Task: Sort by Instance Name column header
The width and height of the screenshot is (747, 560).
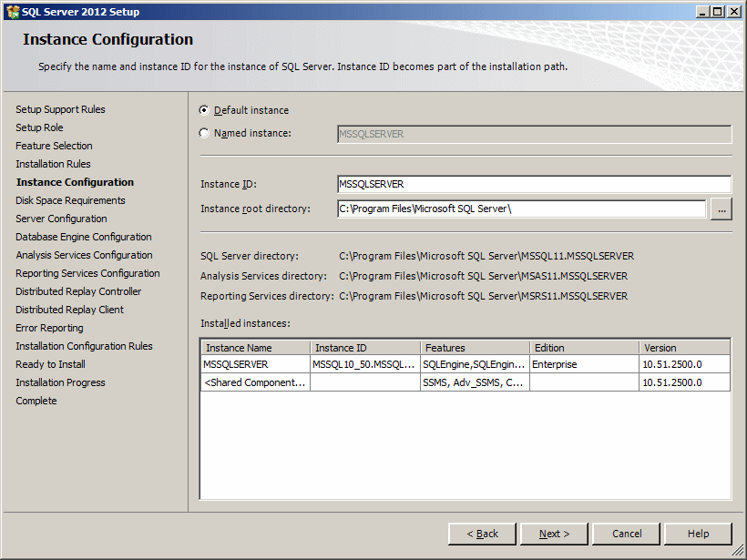Action: click(x=255, y=348)
